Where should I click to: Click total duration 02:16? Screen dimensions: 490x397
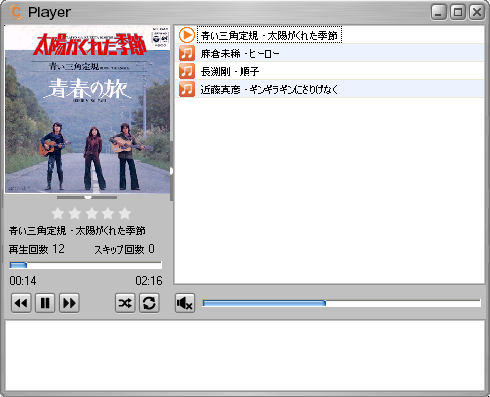tap(149, 281)
